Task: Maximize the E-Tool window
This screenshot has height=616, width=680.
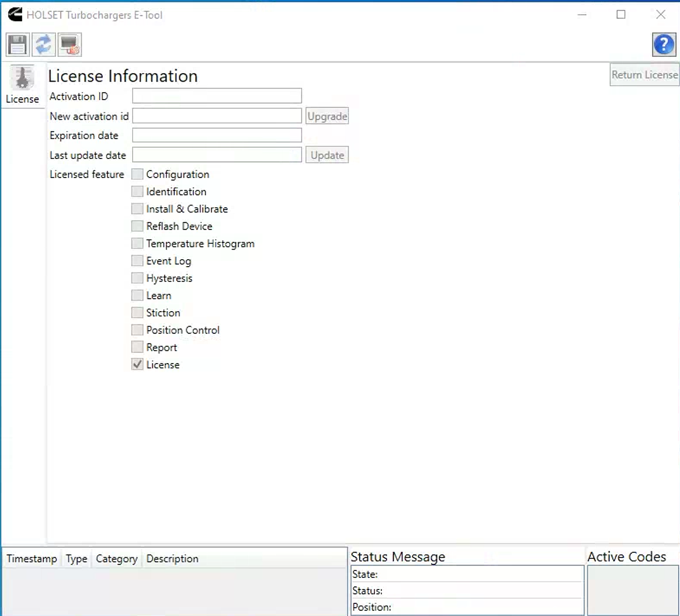Action: coord(621,15)
